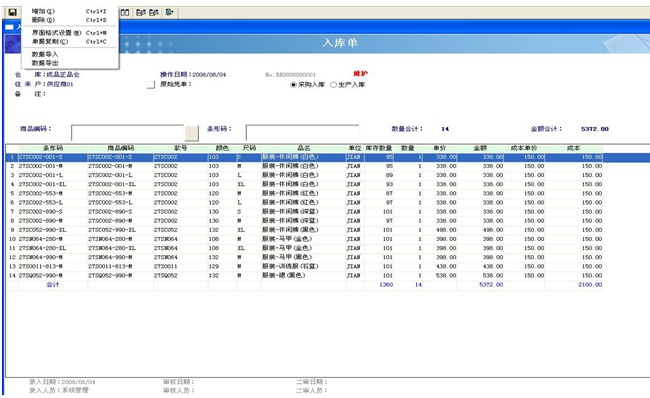Screen dimensions: 650x398
Task: Click stock quantity 87 in row 5
Action: pyautogui.click(x=389, y=194)
